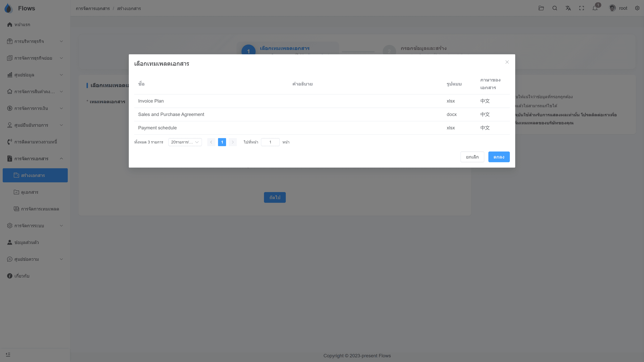Expand the การจัดการธุรกิจย่อย menu chevron
The height and width of the screenshot is (362, 644).
click(x=61, y=58)
